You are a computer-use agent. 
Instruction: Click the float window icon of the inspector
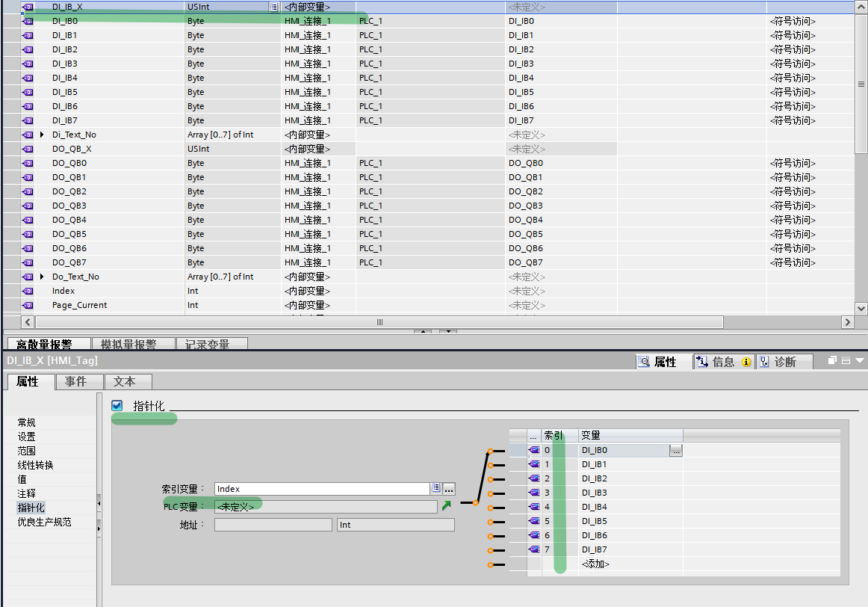point(832,360)
